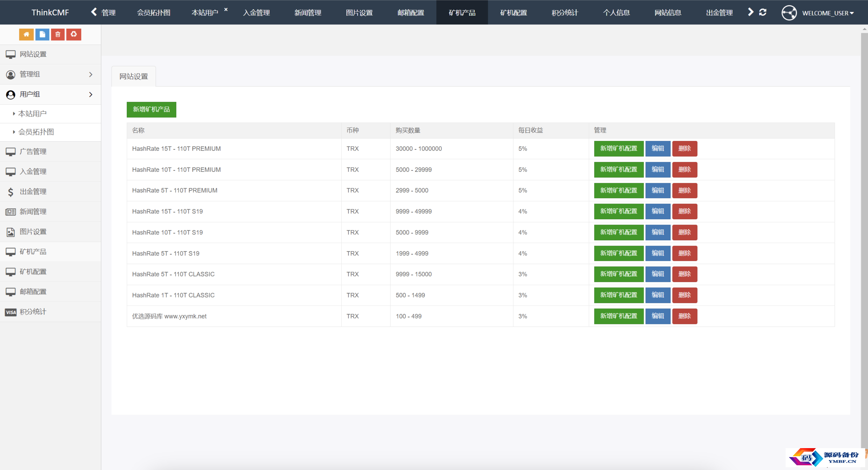The height and width of the screenshot is (470, 868).
Task: Collapse the 用户组 sidebar chevron
Action: pos(90,95)
